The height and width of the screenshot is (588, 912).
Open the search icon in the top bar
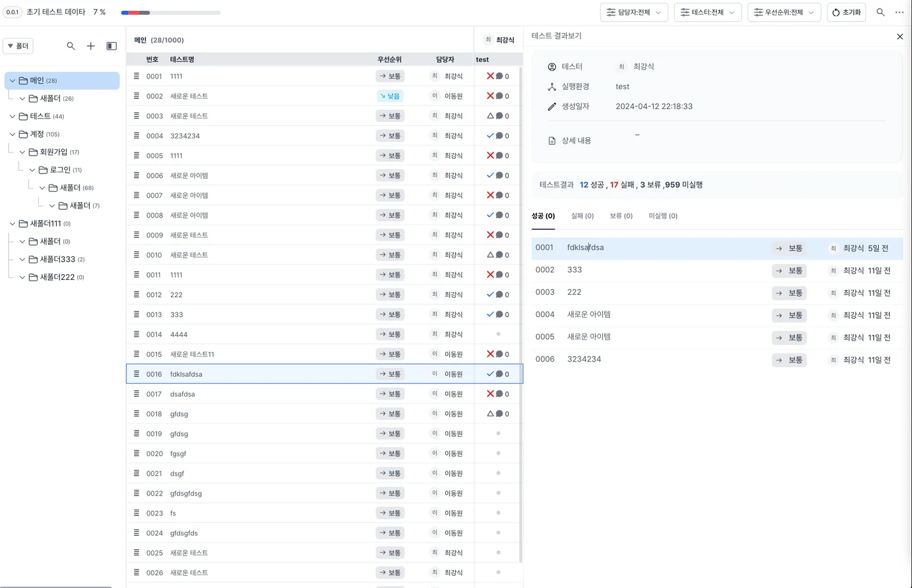point(880,12)
